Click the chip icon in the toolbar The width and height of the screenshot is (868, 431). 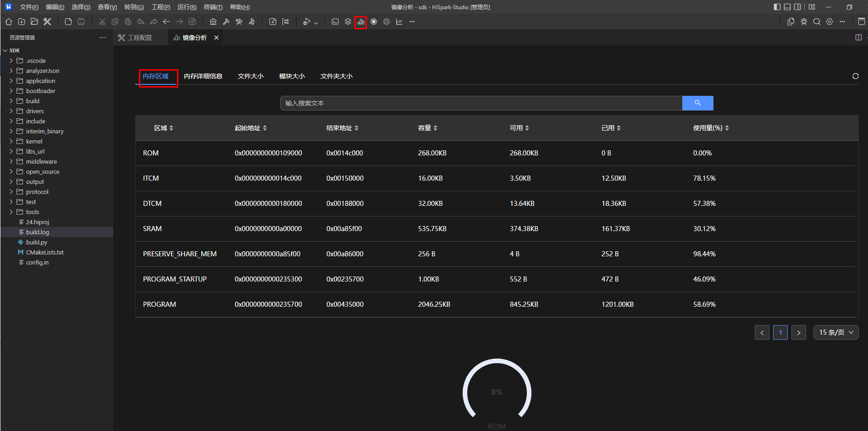click(374, 22)
